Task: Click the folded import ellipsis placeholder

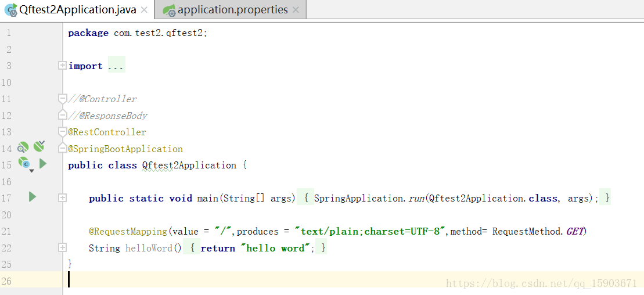Action: [x=116, y=66]
